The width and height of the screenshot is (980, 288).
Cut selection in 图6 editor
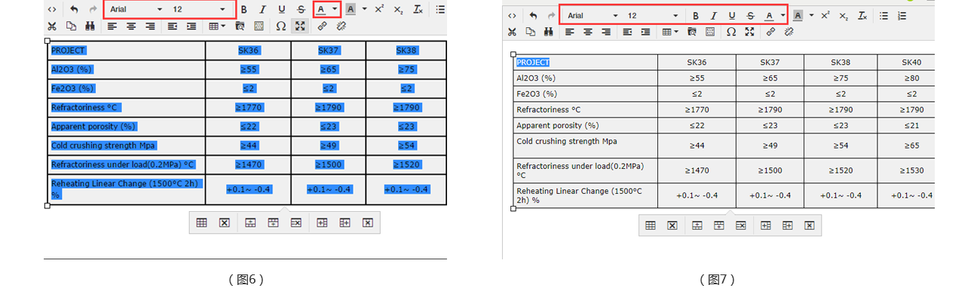(x=52, y=26)
